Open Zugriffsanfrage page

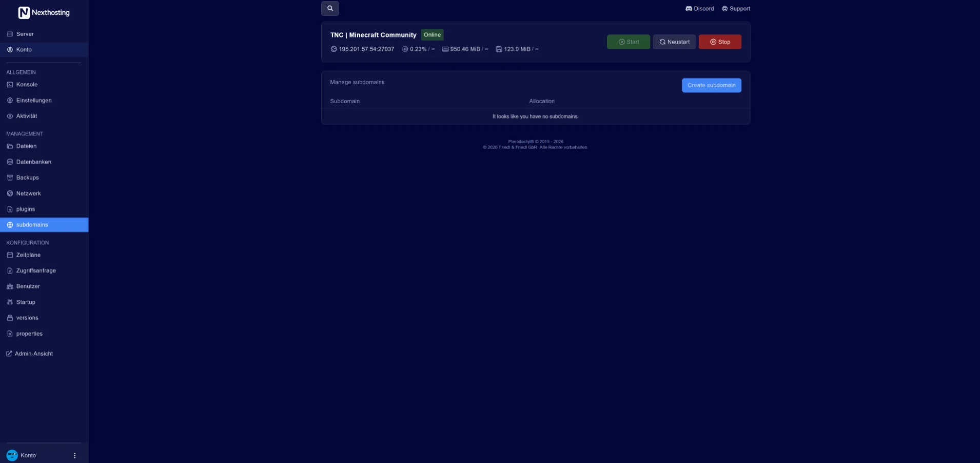(x=44, y=271)
